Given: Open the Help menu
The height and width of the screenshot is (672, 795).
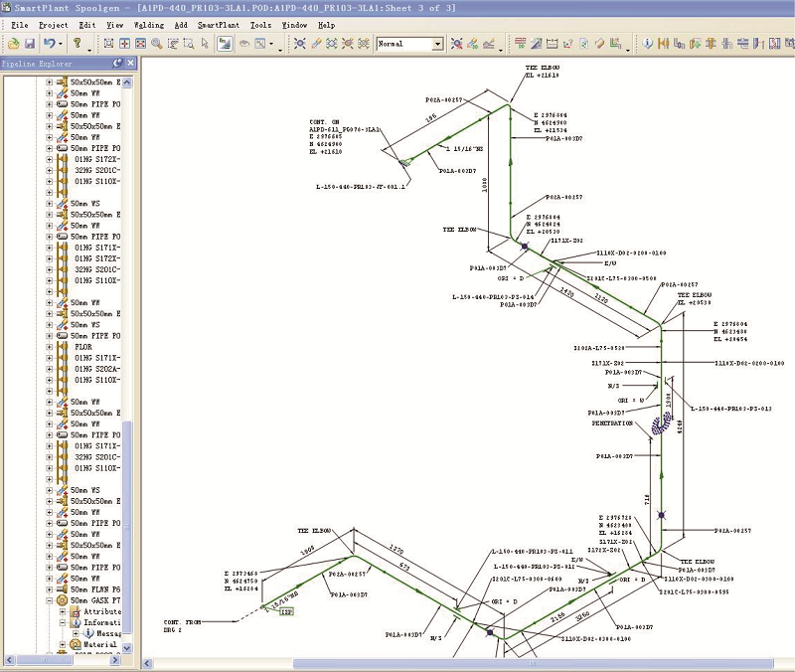Looking at the screenshot, I should click(x=327, y=25).
